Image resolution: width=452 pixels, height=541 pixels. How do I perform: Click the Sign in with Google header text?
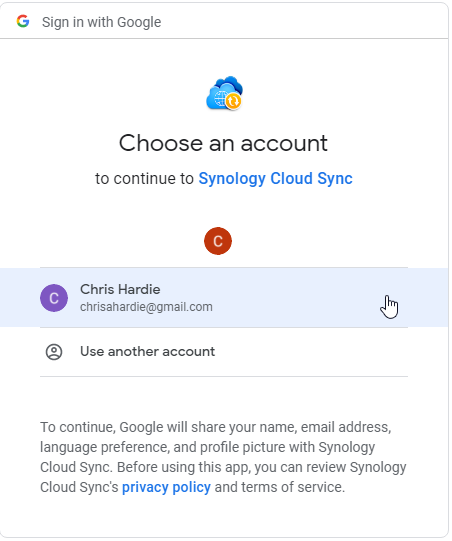tap(101, 22)
